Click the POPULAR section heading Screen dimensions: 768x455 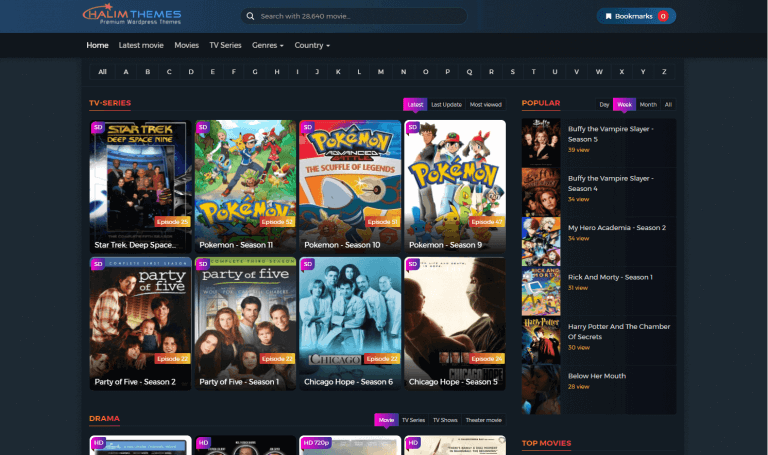point(541,103)
